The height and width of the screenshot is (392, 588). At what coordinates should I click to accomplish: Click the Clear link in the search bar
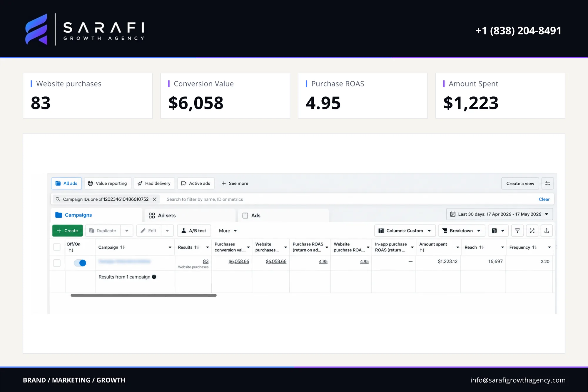coord(544,199)
